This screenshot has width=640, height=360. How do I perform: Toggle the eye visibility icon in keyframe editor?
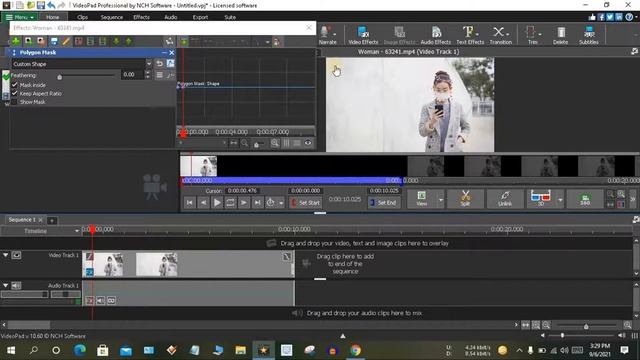308,143
